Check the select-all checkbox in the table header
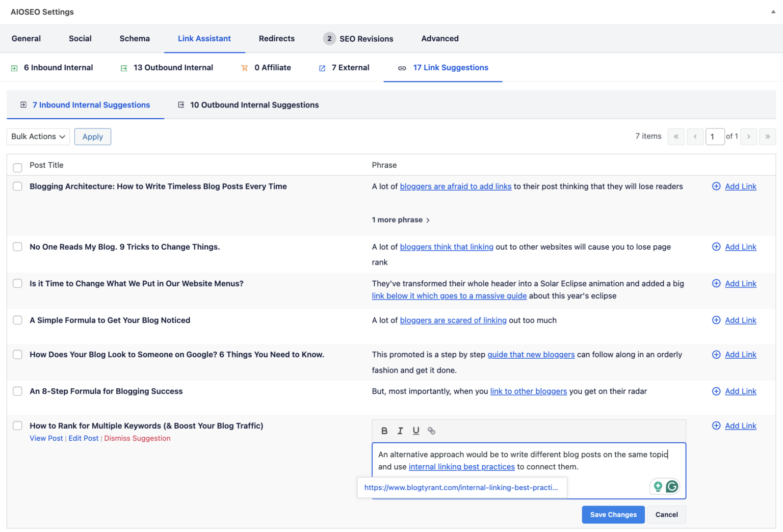The height and width of the screenshot is (532, 783). [17, 167]
